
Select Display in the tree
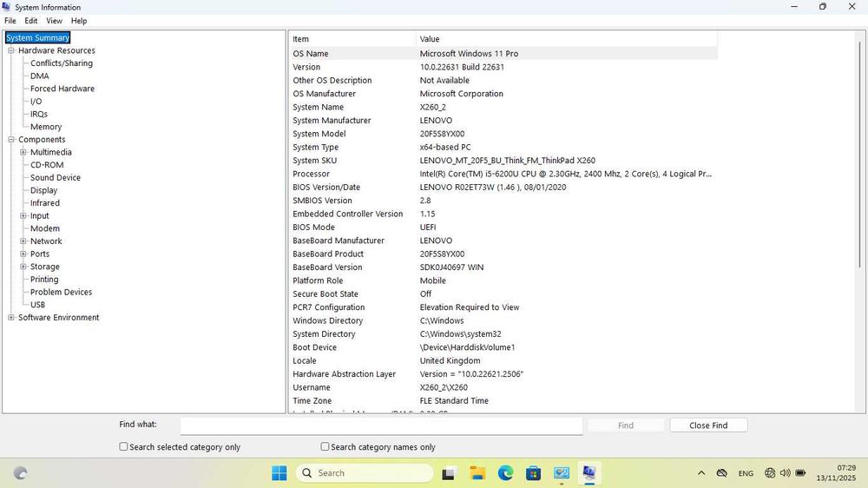coord(43,190)
